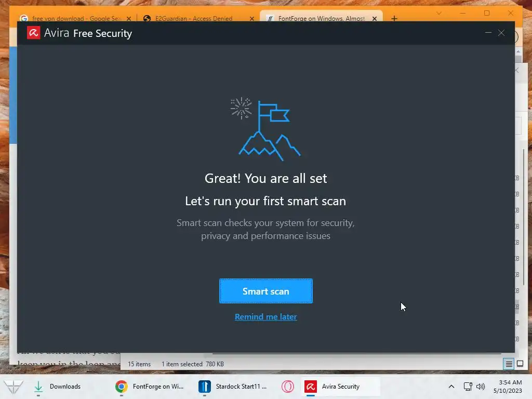Click the volume speaker tray icon
This screenshot has height=399, width=532.
[481, 387]
